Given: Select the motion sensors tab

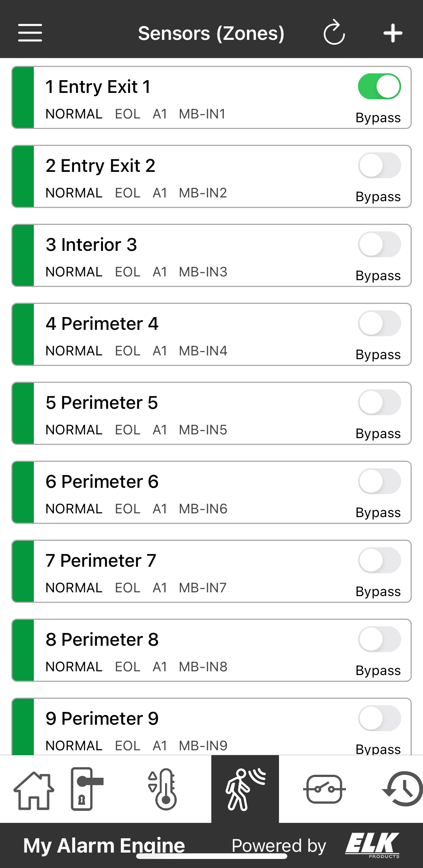Looking at the screenshot, I should [x=245, y=789].
